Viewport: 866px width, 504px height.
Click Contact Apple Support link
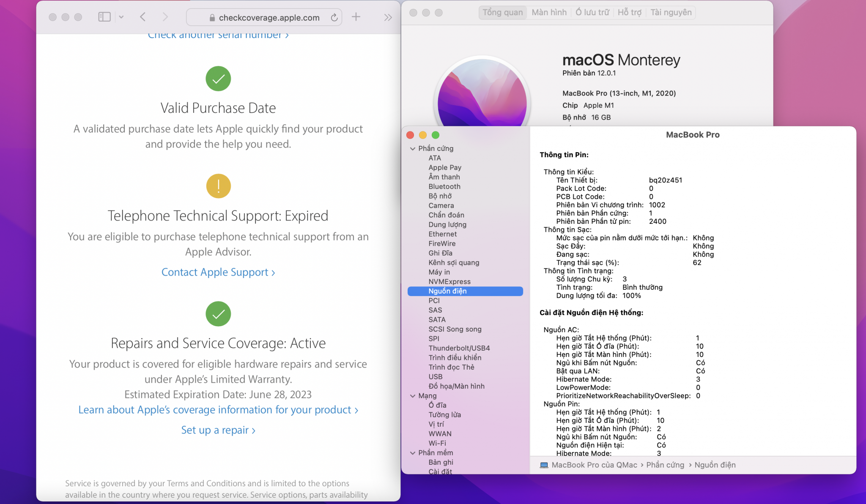[x=218, y=272]
